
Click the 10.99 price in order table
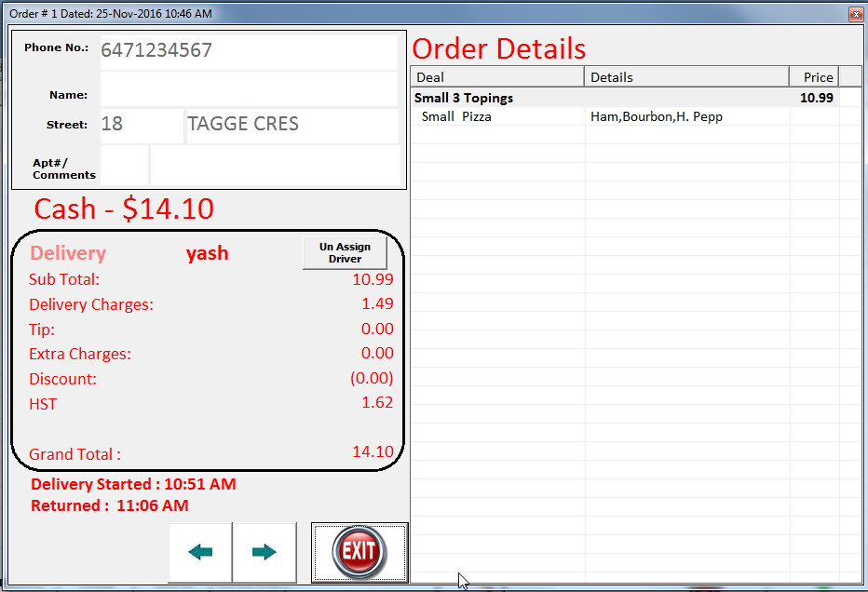[x=817, y=98]
